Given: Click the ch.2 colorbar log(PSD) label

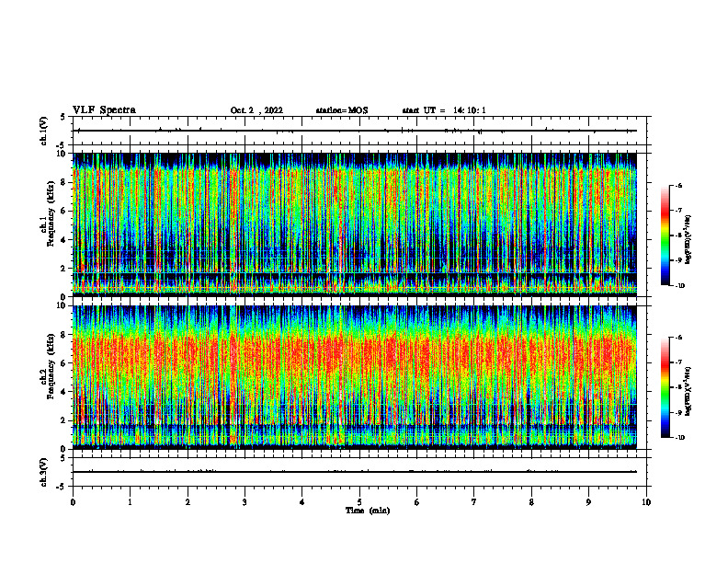Looking at the screenshot, I should [x=688, y=391].
